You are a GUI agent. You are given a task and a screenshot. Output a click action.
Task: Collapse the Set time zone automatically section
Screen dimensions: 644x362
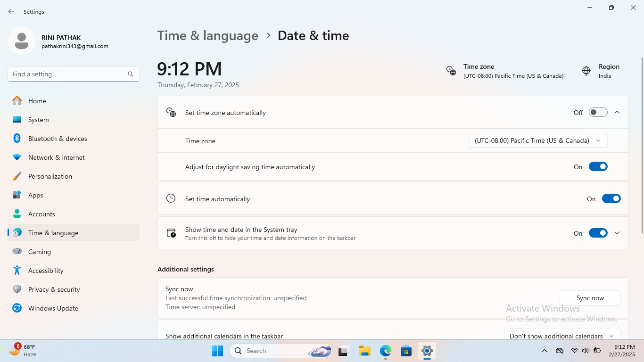[x=617, y=113]
